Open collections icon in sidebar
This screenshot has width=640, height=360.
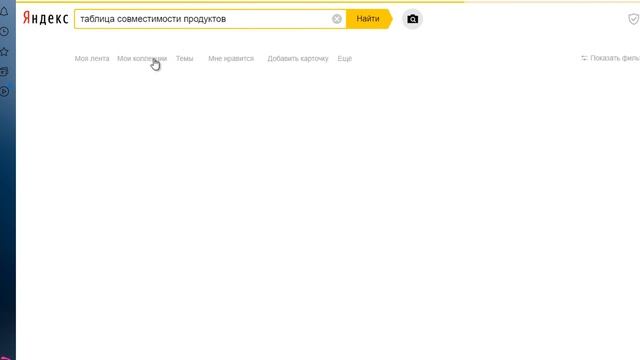4,72
